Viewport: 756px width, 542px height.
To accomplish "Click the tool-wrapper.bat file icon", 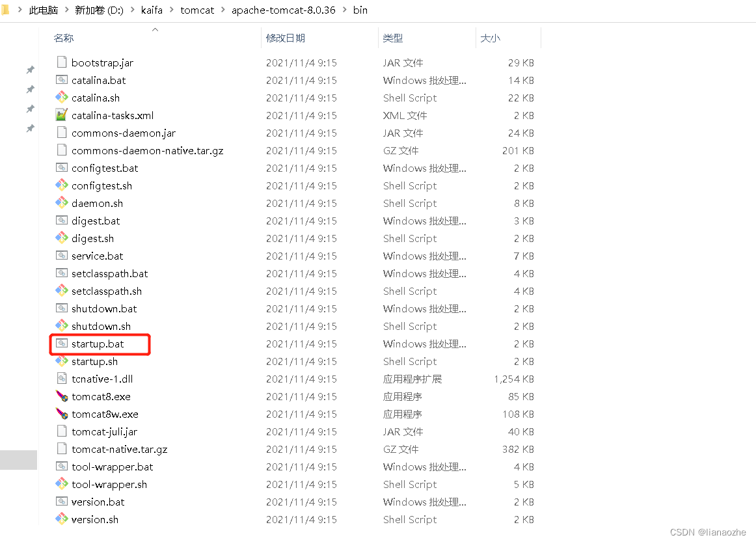I will tap(62, 466).
